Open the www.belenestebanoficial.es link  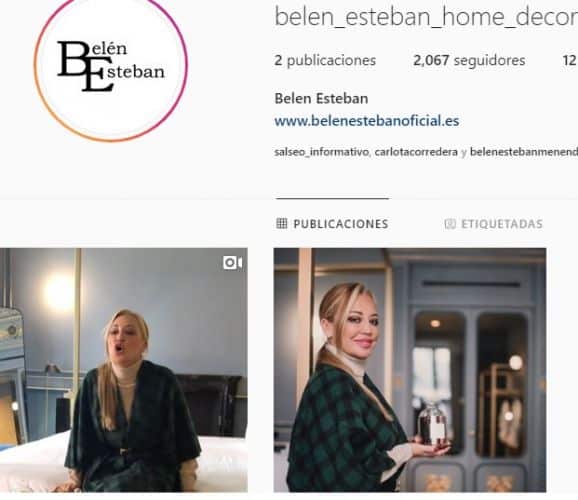point(367,121)
